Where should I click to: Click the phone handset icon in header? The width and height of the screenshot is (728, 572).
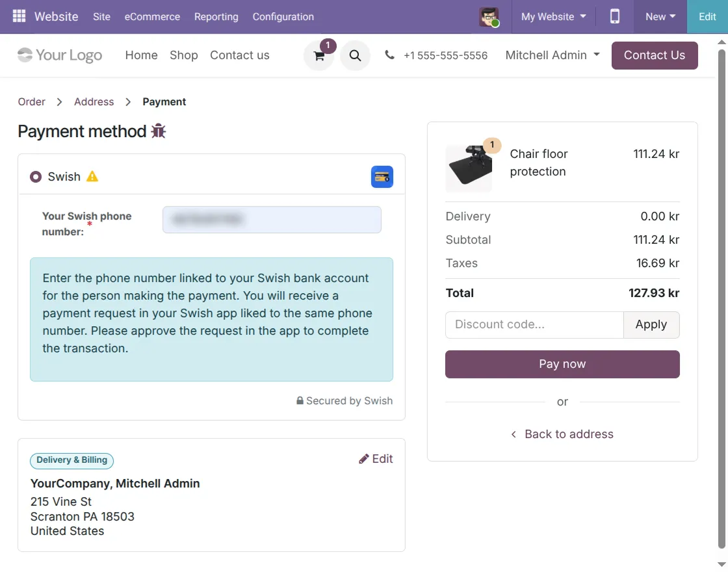[x=389, y=55]
